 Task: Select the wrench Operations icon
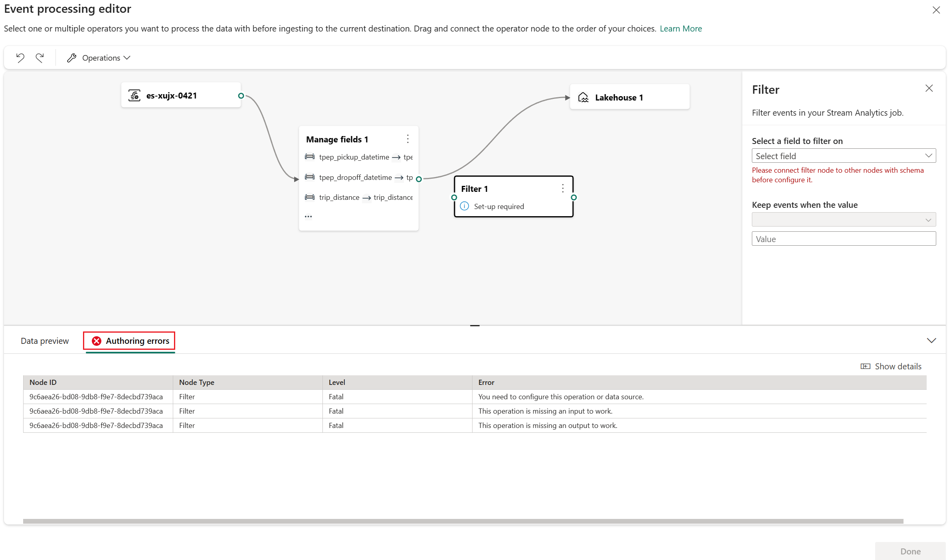coord(72,57)
